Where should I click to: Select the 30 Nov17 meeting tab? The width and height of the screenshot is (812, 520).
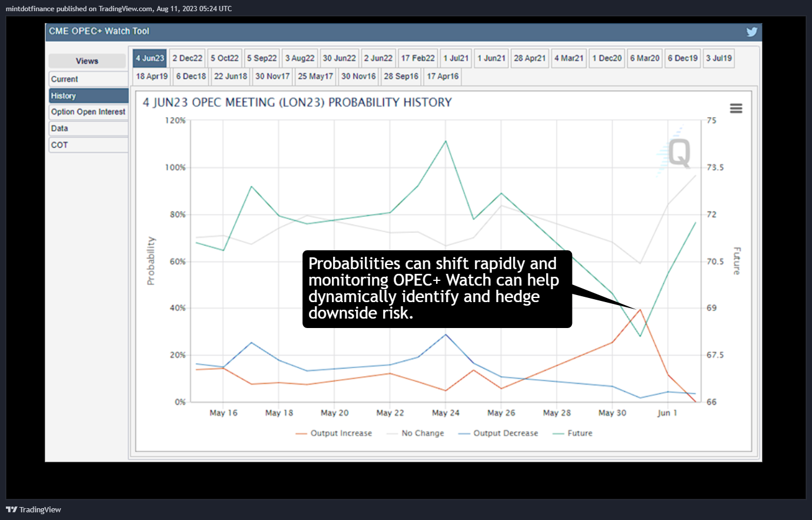point(272,77)
